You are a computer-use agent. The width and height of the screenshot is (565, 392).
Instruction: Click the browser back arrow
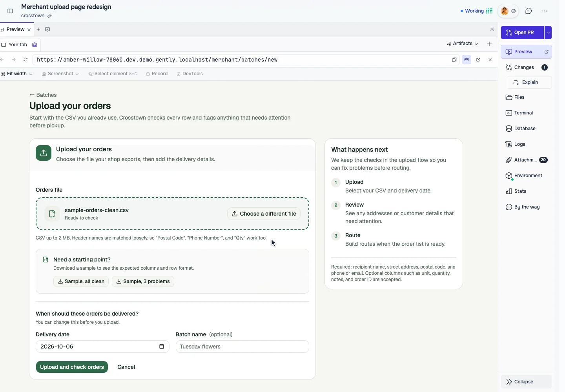[2, 60]
